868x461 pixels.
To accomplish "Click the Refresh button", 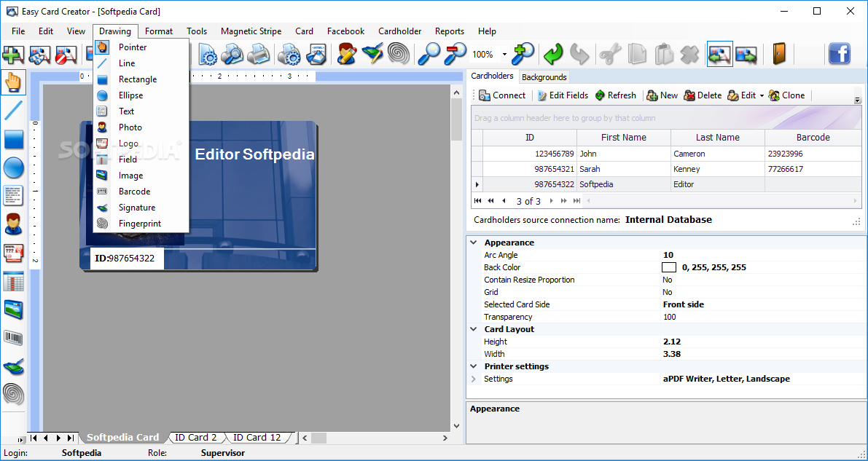I will (616, 95).
